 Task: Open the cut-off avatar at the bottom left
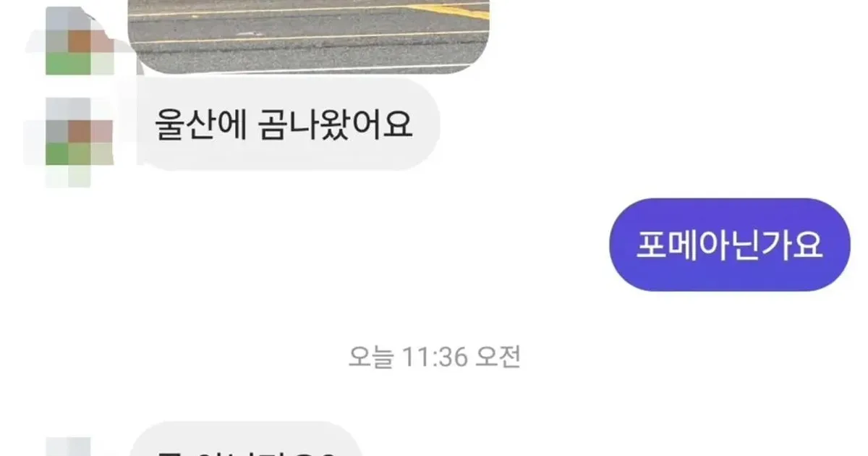69,447
